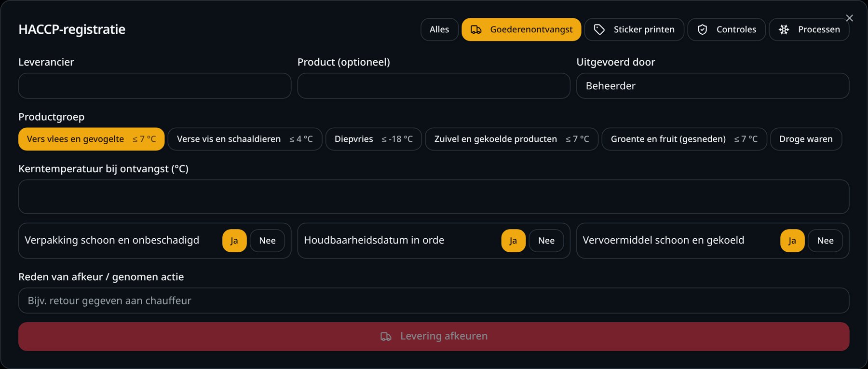
Task: Click the Reden van afkeur input field
Action: 434,301
